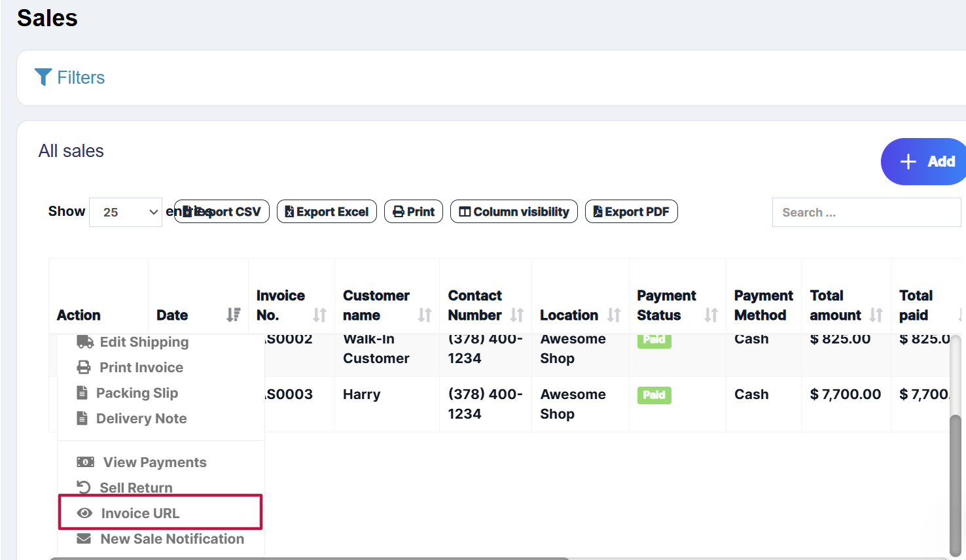
Task: Choose Print Invoice in the action menu
Action: tap(141, 368)
